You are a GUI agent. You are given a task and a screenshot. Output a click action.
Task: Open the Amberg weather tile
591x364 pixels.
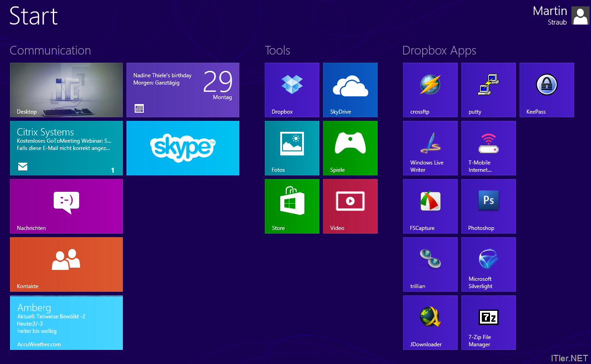tap(66, 323)
